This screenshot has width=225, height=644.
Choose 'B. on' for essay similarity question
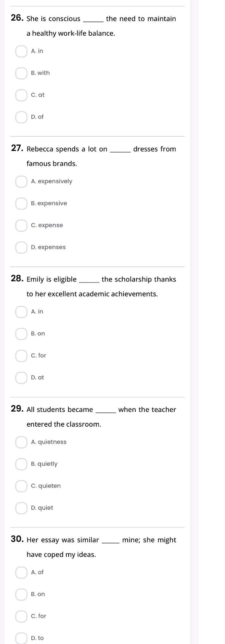click(21, 594)
